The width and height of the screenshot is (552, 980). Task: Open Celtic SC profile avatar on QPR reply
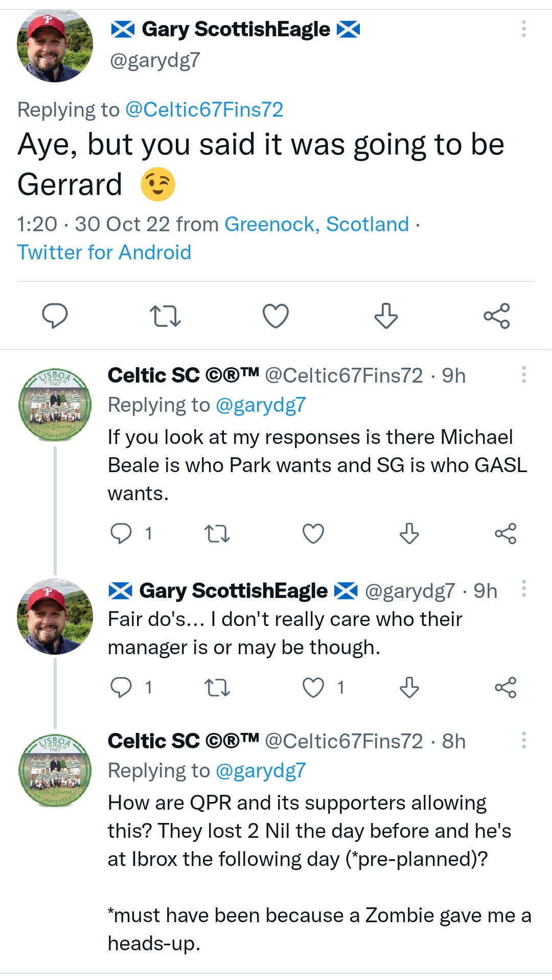coord(55,770)
